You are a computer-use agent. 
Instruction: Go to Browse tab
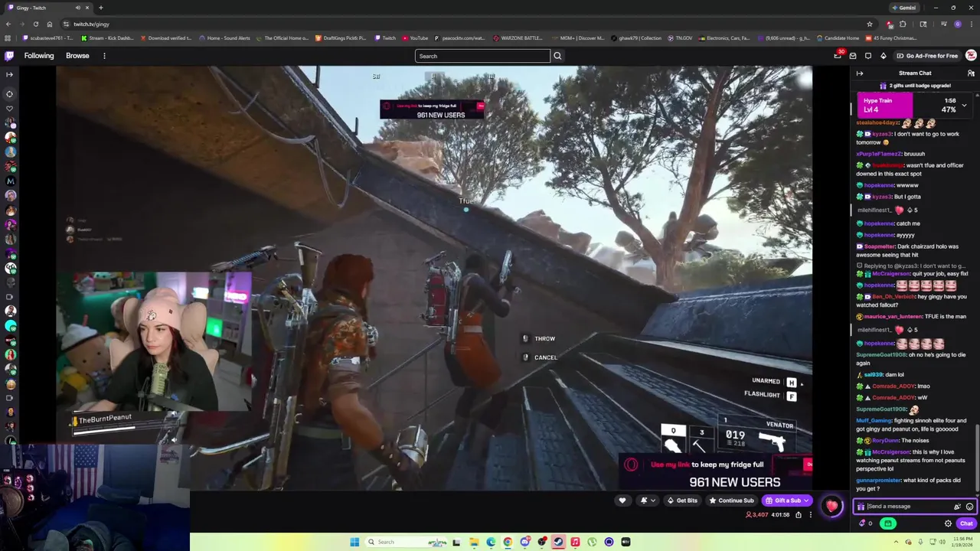(77, 56)
